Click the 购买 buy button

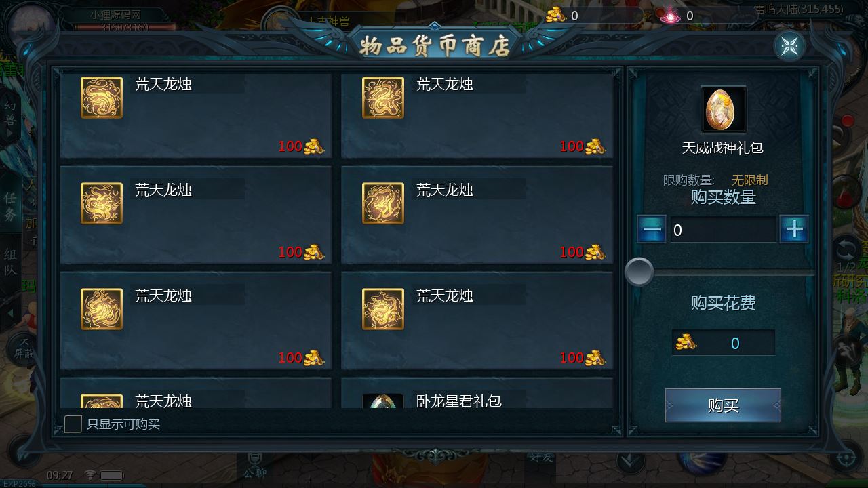click(723, 405)
